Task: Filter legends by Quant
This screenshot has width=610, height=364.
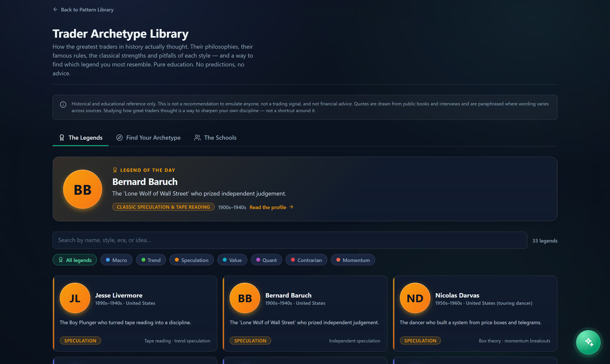Action: [266, 260]
